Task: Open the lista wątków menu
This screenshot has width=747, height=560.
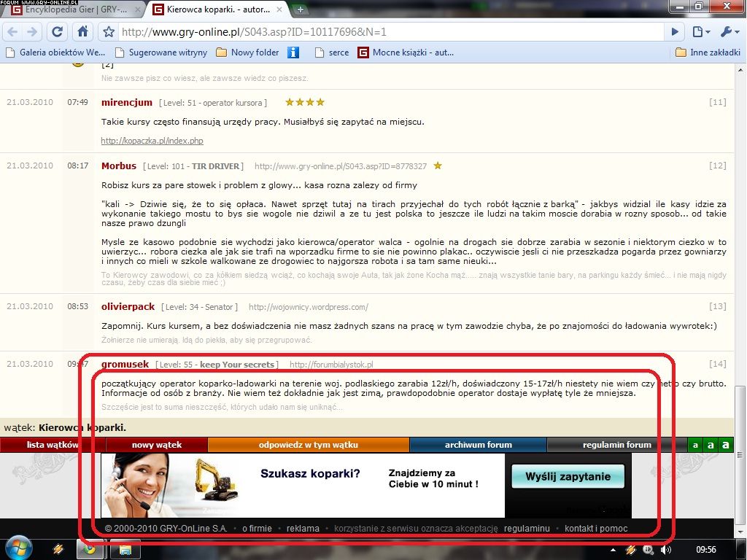Action: [53, 445]
